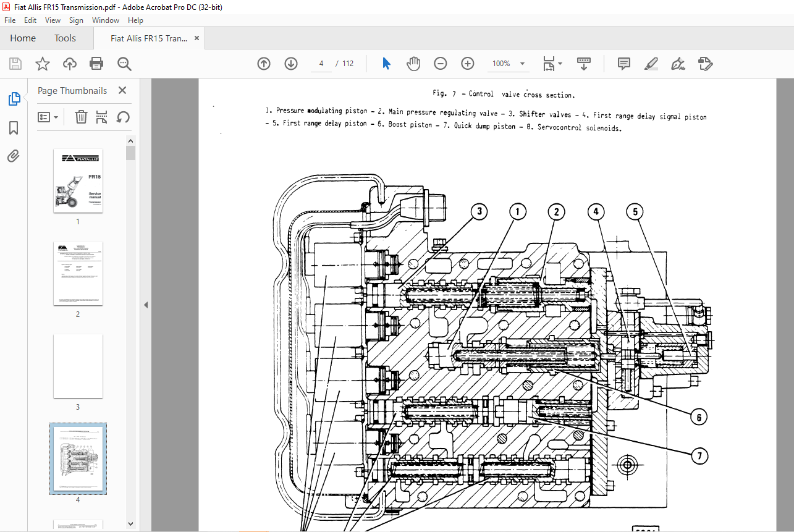Viewport: 794px width, 532px height.
Task: Switch to the Home tab
Action: 23,38
